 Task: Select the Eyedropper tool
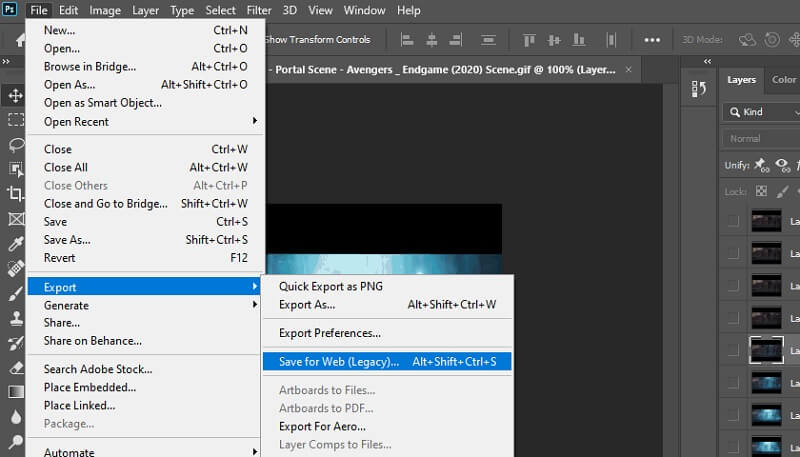pyautogui.click(x=15, y=244)
